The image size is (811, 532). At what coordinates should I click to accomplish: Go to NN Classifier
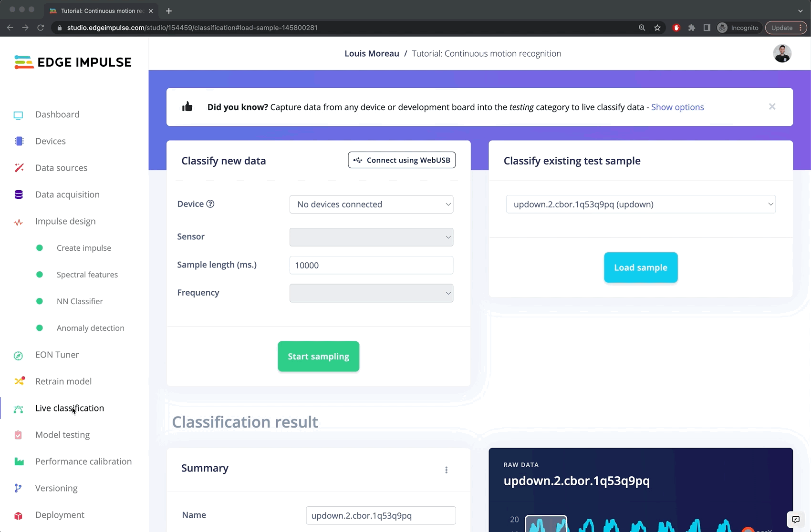point(80,301)
